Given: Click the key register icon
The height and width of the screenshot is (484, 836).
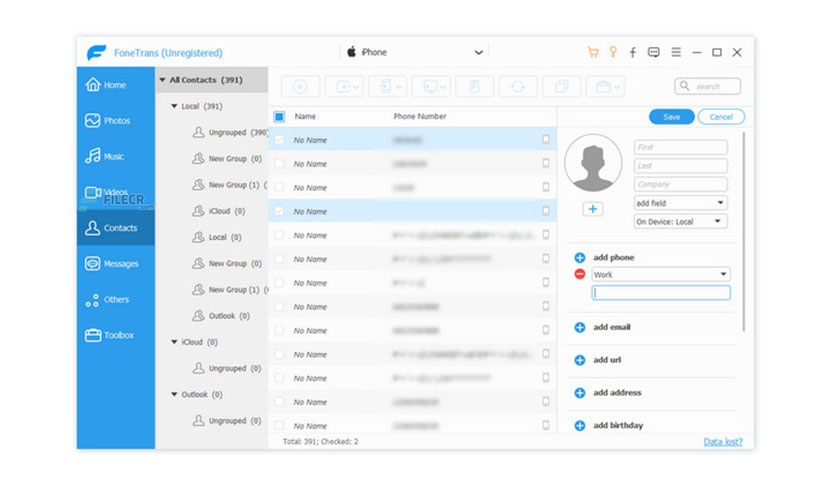Looking at the screenshot, I should click(613, 52).
